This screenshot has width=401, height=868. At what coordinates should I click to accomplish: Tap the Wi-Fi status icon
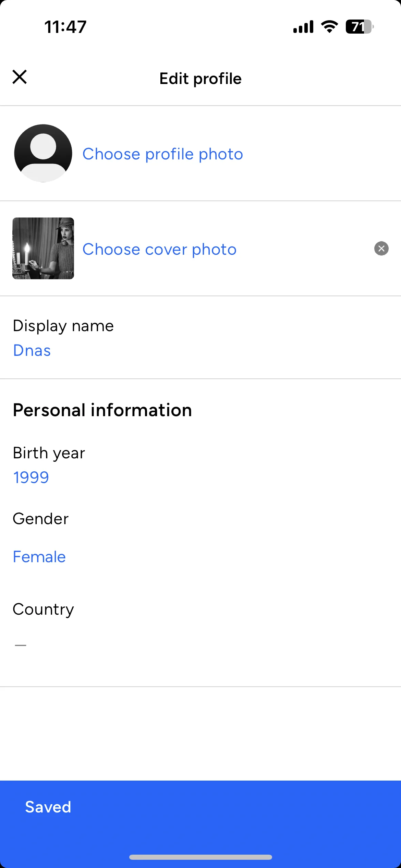click(x=329, y=27)
